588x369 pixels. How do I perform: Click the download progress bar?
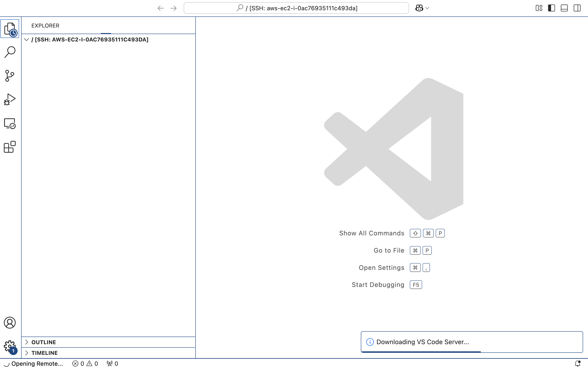click(x=472, y=352)
